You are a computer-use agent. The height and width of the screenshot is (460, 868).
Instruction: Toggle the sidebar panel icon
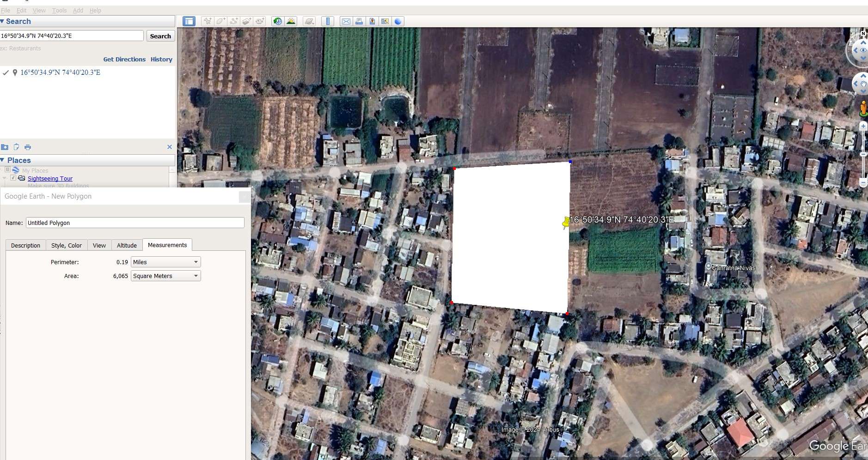coord(189,21)
